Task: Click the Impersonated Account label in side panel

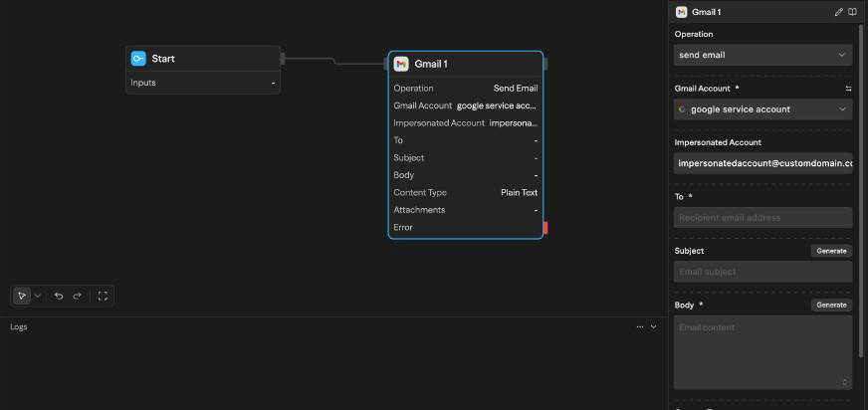Action: coord(718,142)
